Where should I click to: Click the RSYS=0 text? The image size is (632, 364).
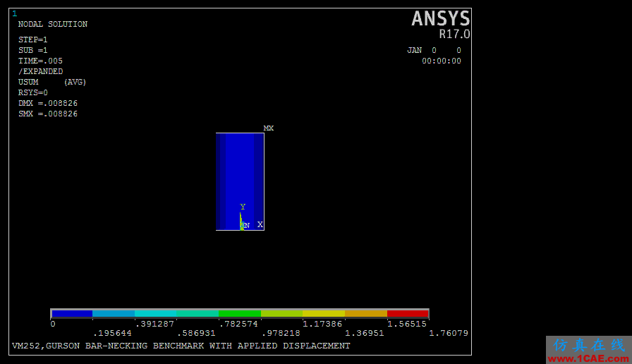32,92
